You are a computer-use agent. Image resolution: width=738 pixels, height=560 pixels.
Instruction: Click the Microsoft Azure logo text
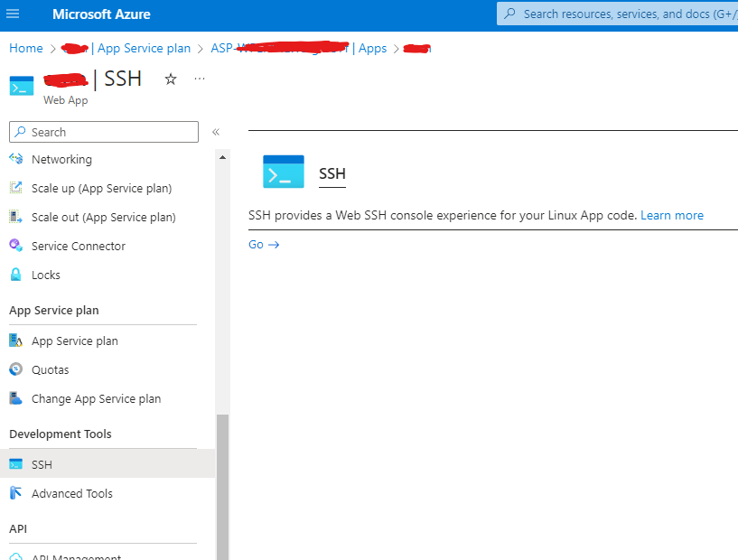(x=101, y=14)
